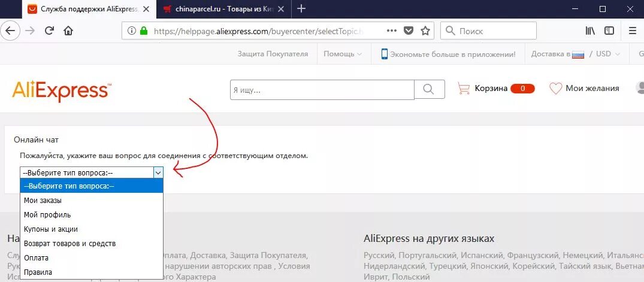This screenshot has height=282, width=644.
Task: Expand the Помощь dropdown
Action: tap(343, 54)
